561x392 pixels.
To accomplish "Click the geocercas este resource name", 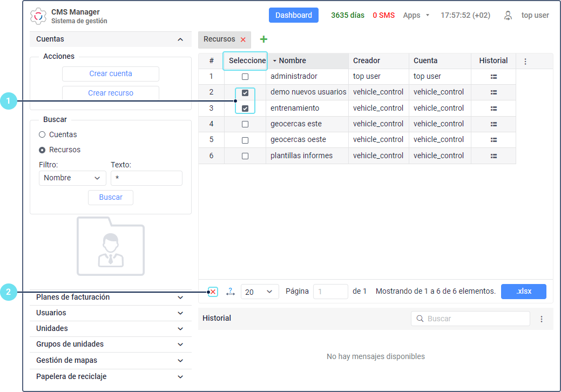I will 296,124.
